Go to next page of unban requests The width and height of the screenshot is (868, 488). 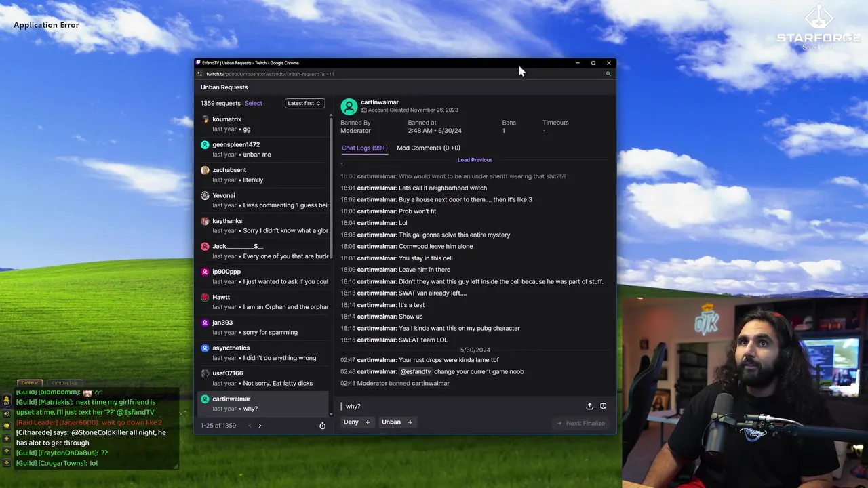(x=260, y=426)
